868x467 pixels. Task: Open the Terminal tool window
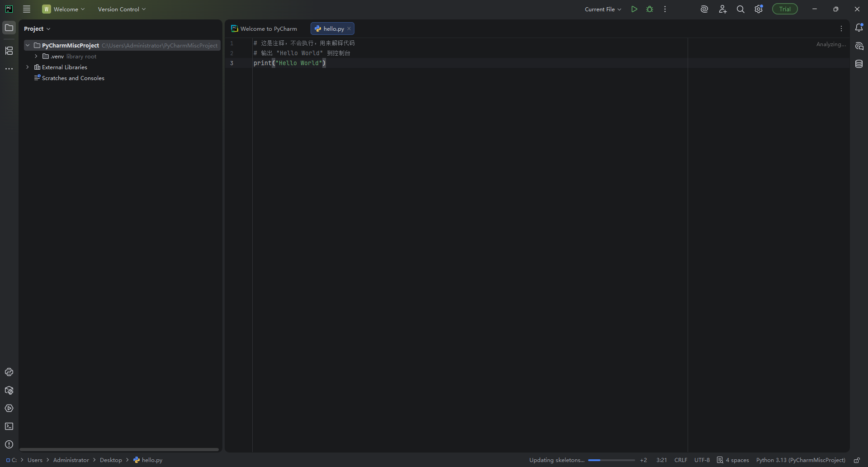9,426
